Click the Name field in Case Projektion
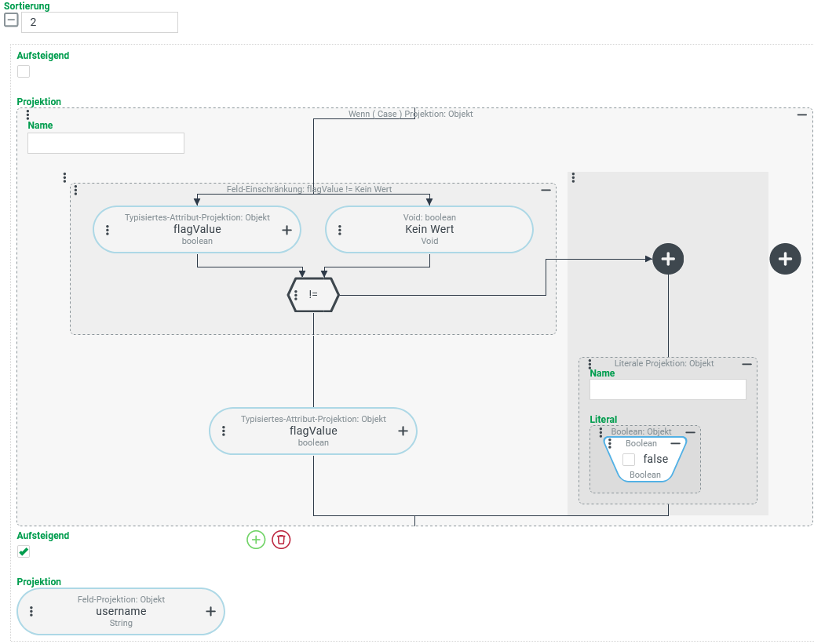The width and height of the screenshot is (814, 644). (x=106, y=143)
